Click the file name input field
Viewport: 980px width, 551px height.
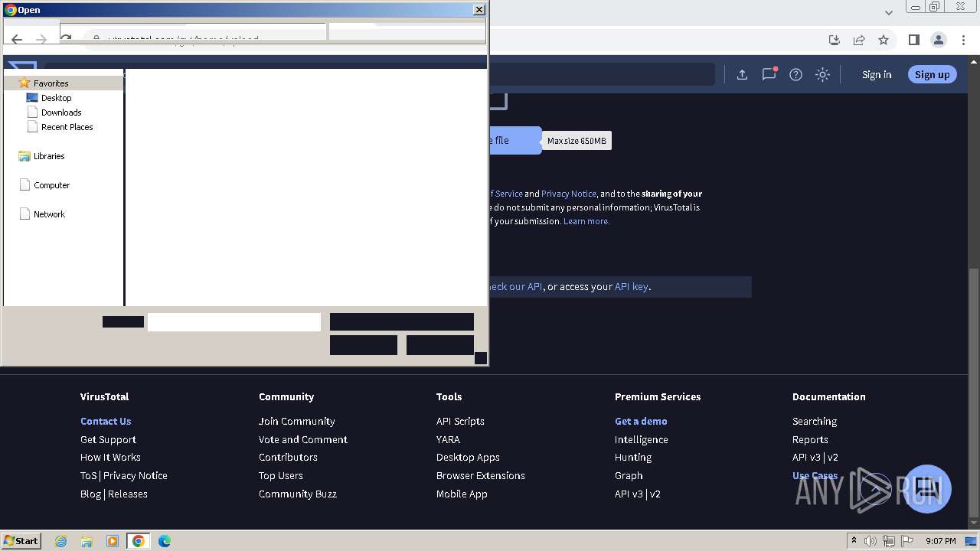click(x=234, y=322)
